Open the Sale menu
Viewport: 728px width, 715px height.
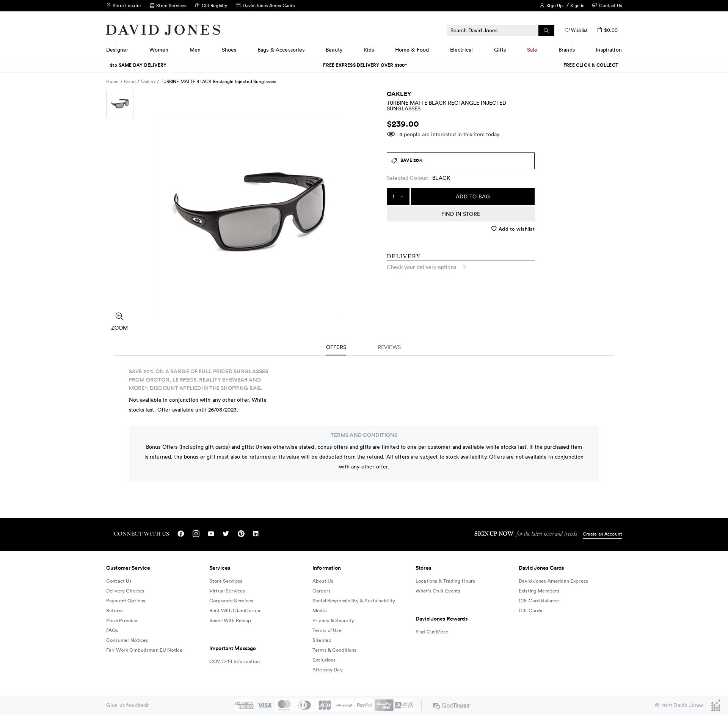click(x=532, y=50)
